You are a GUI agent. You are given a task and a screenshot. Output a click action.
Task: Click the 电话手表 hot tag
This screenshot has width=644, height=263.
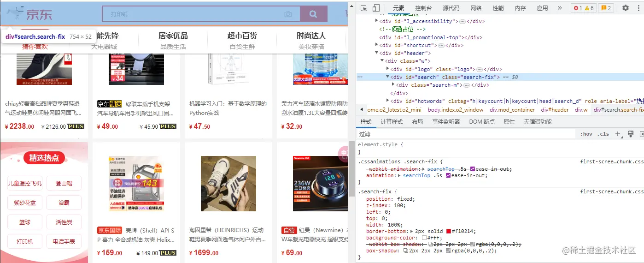(64, 241)
